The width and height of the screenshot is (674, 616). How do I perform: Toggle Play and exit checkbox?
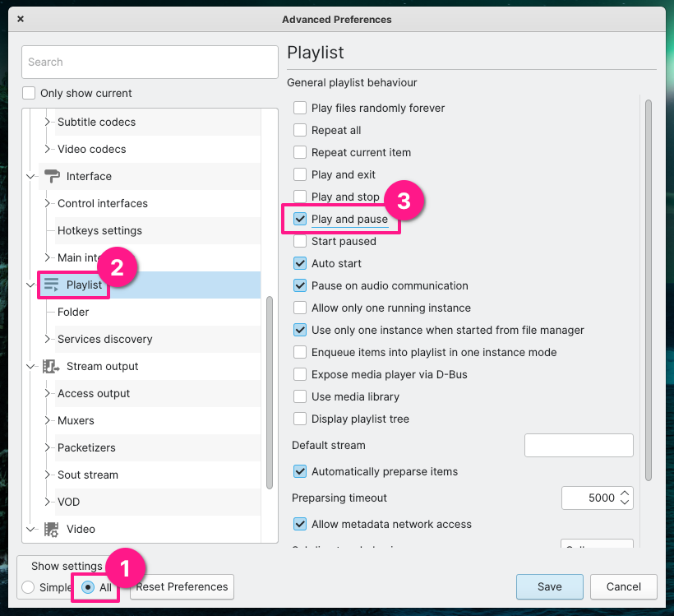[x=300, y=174]
